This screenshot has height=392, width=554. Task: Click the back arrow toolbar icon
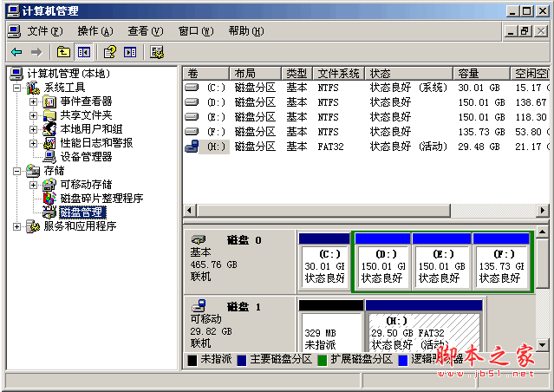pyautogui.click(x=17, y=52)
